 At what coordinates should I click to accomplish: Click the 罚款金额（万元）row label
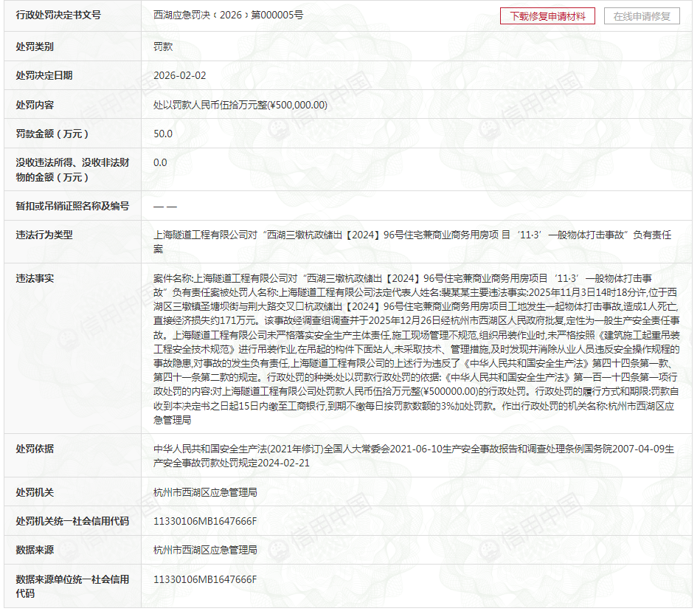[52, 134]
